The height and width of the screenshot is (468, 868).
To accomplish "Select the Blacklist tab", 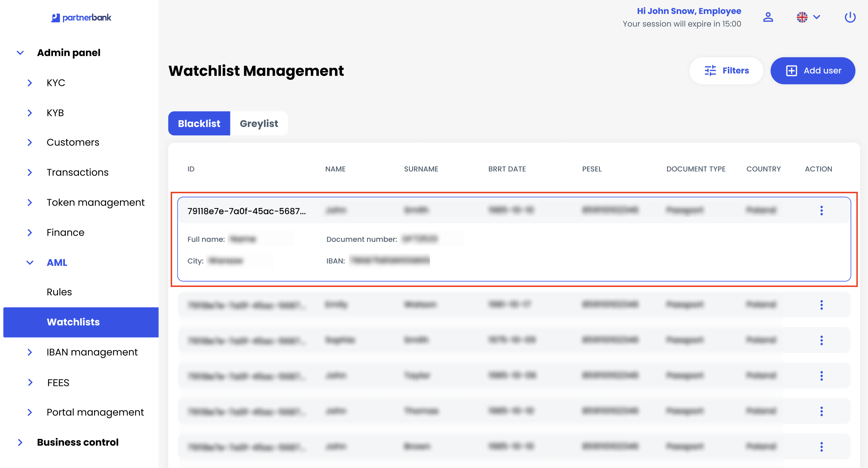I will (199, 124).
